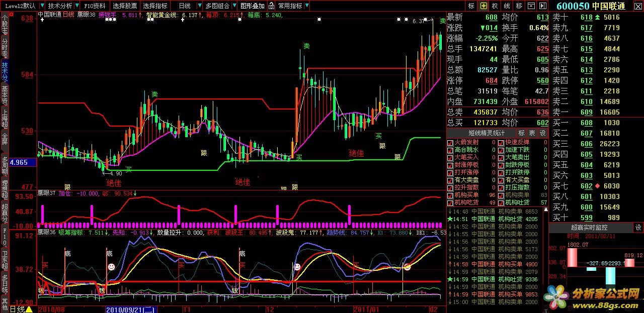The image size is (644, 313).
Task: Click the 鹰眼37 indicator label
Action: tap(47, 193)
